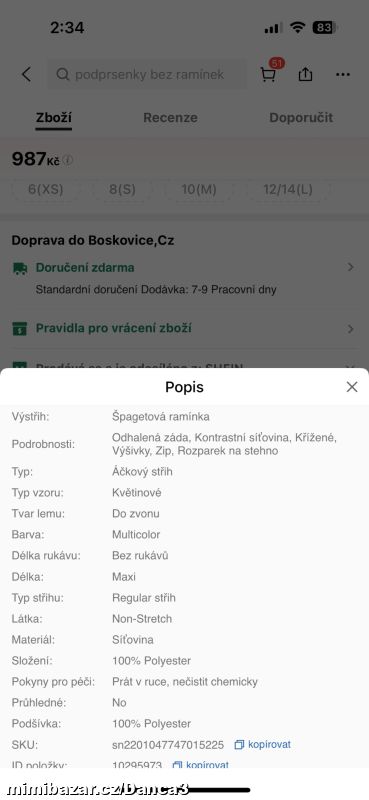Choose size 10(M)
Screen dimensions: 369x800
(199, 190)
